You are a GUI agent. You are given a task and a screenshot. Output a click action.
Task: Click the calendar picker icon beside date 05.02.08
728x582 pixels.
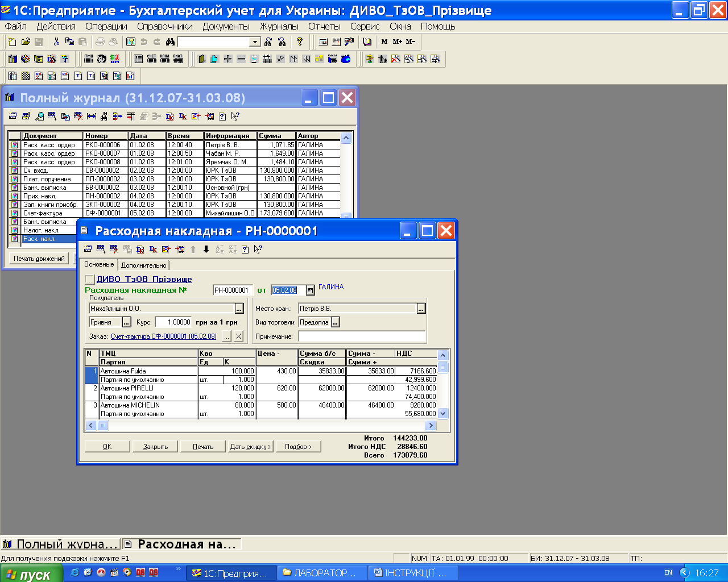[x=310, y=290]
